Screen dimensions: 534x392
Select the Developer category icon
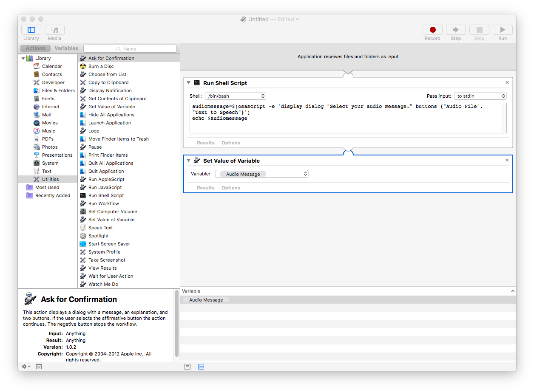click(x=37, y=82)
